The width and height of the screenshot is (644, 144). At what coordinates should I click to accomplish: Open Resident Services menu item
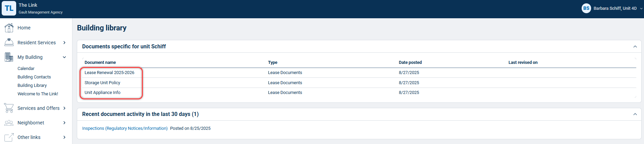[x=37, y=43]
